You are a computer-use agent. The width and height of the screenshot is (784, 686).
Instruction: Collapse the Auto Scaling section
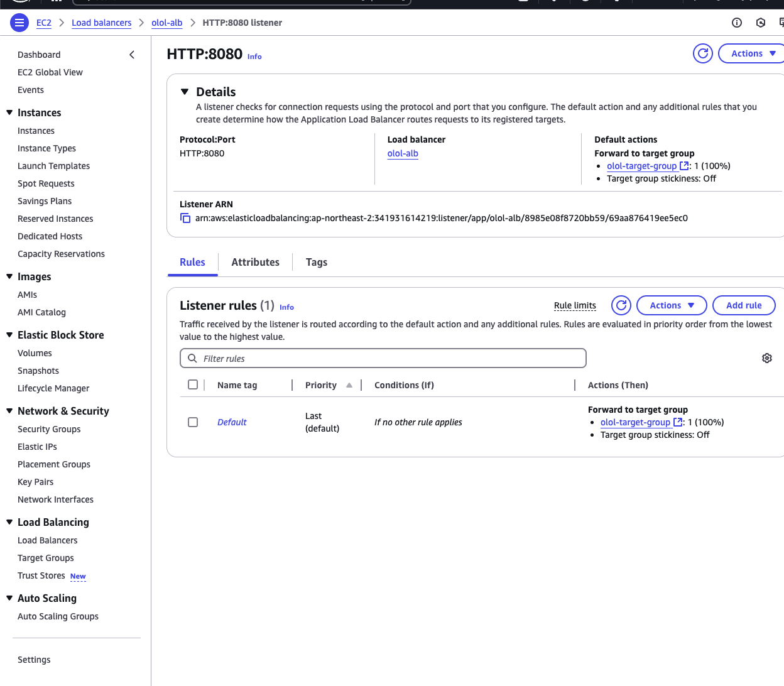coord(9,598)
